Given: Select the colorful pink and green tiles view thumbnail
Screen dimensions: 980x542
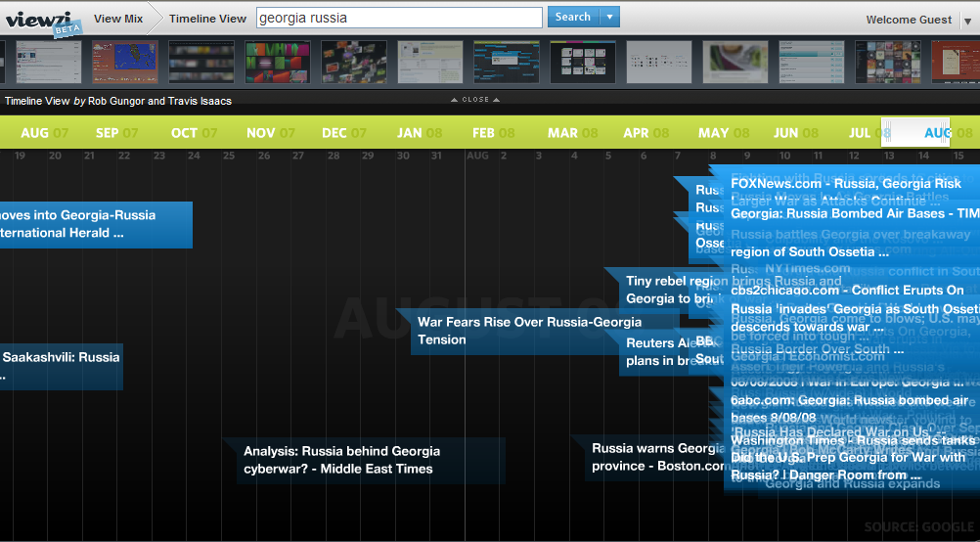Looking at the screenshot, I should point(278,62).
